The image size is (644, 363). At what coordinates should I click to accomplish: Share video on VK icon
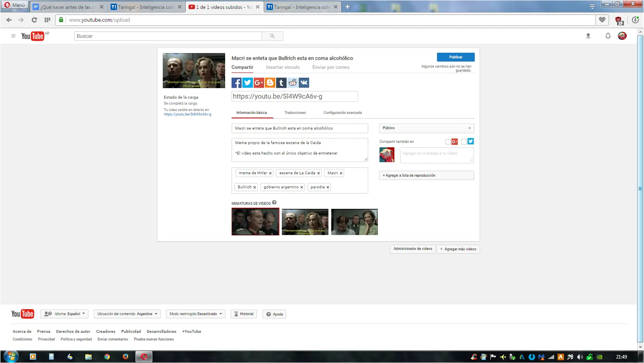pyautogui.click(x=304, y=83)
